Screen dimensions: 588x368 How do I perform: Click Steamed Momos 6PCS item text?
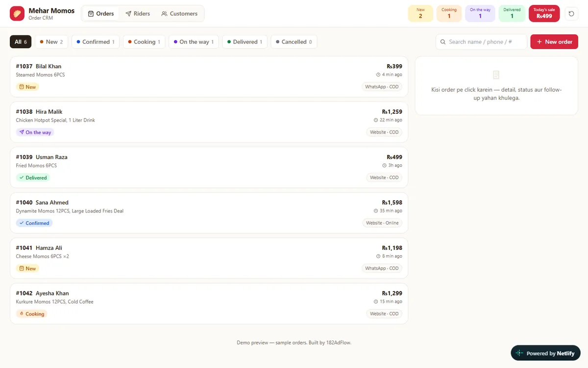40,75
